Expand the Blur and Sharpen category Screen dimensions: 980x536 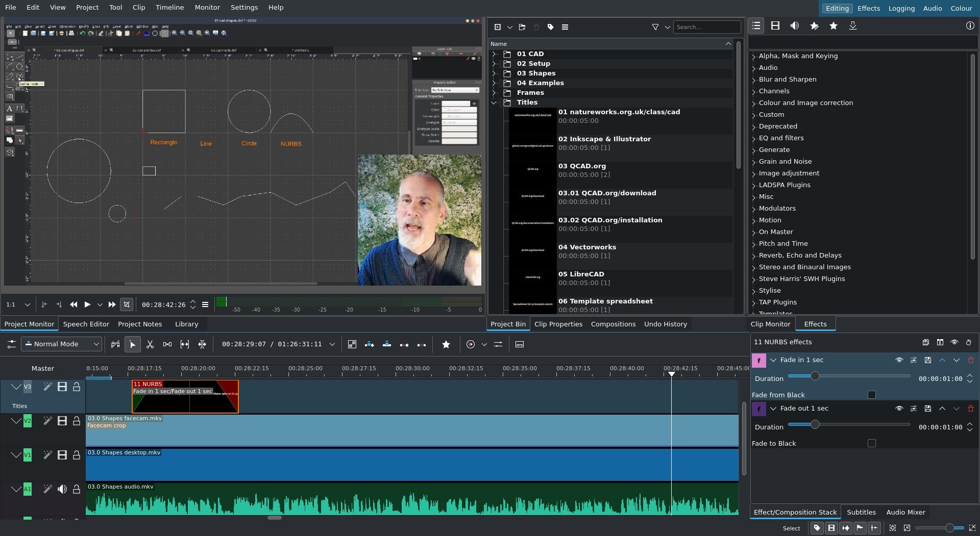click(754, 80)
